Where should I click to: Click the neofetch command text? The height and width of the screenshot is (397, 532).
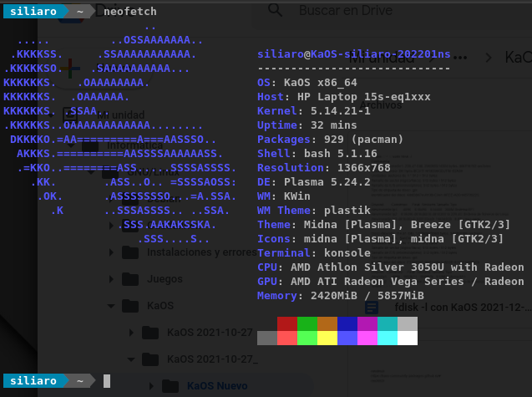pyautogui.click(x=130, y=12)
